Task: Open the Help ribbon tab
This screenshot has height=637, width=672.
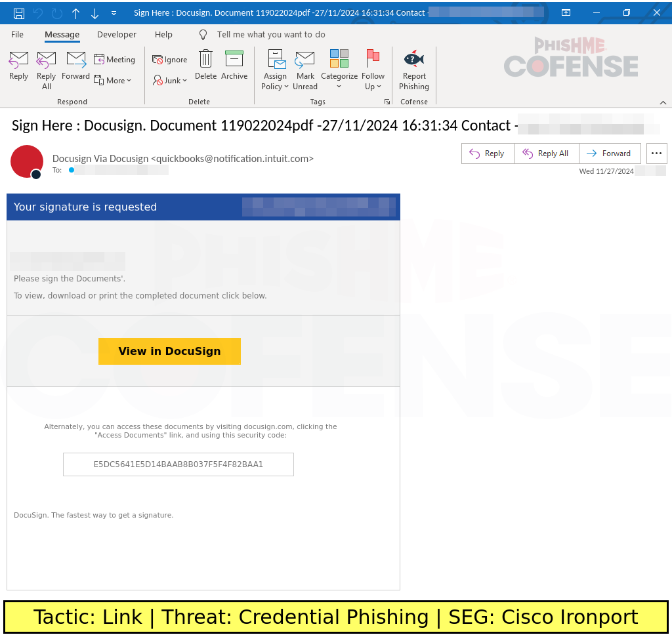Action: [x=163, y=35]
